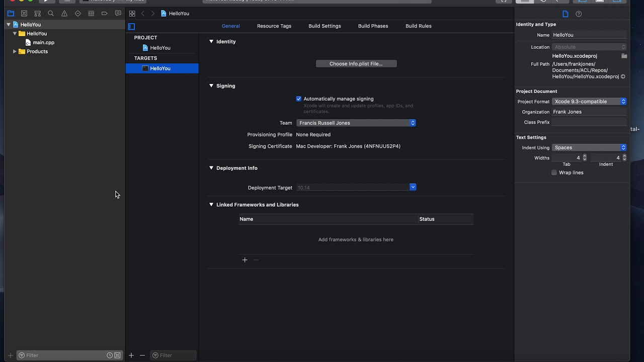Switch to the Resource Tags tab
Viewport: 644px width, 362px height.
274,26
